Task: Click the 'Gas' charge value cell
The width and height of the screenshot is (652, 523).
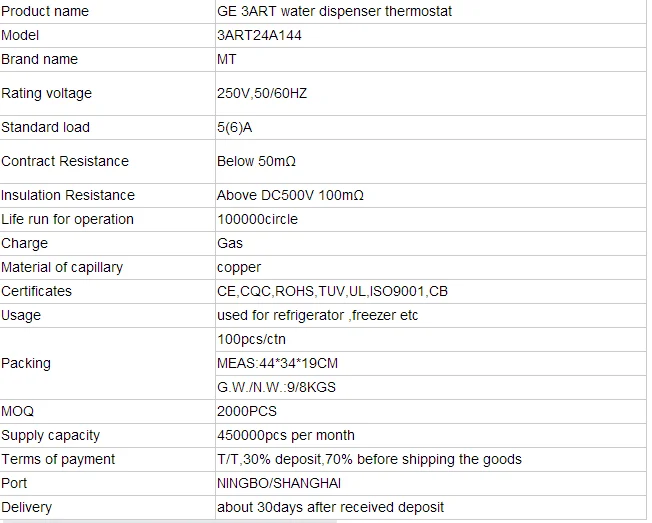Action: pos(230,243)
